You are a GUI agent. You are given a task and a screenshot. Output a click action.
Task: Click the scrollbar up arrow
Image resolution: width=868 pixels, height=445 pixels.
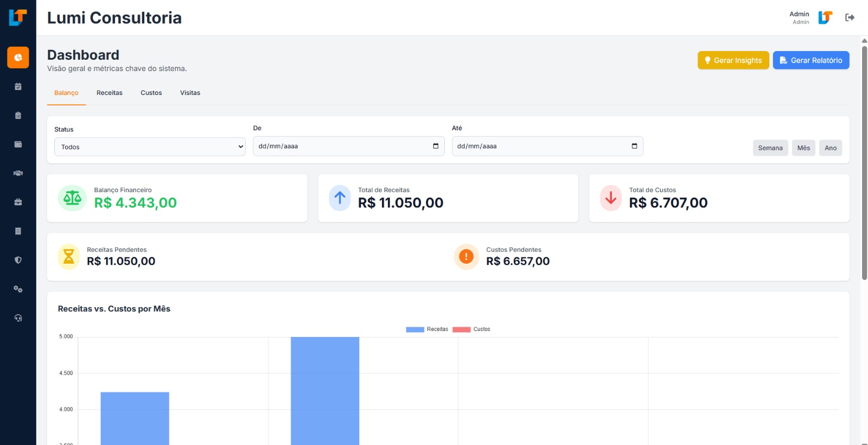coord(864,41)
